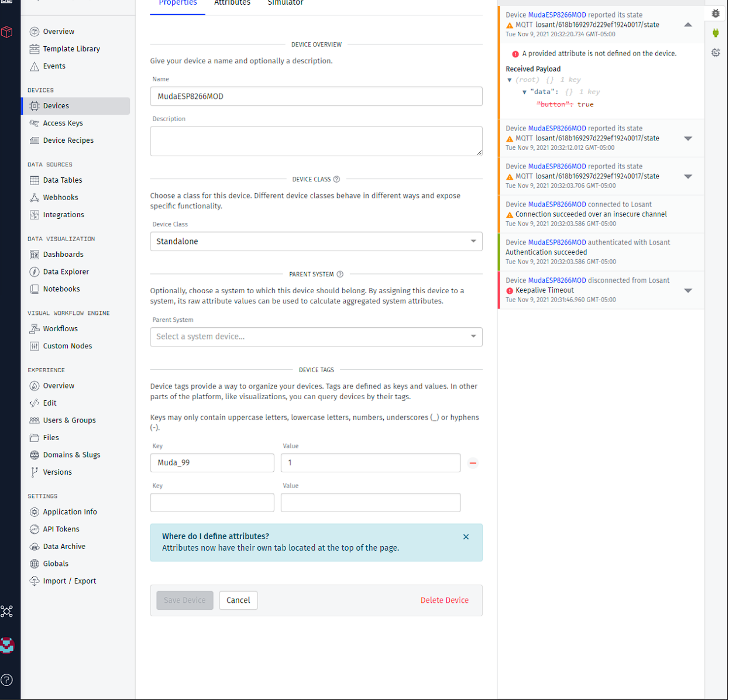Open Workflows in the sidebar
Viewport: 729px width, 700px height.
point(60,329)
